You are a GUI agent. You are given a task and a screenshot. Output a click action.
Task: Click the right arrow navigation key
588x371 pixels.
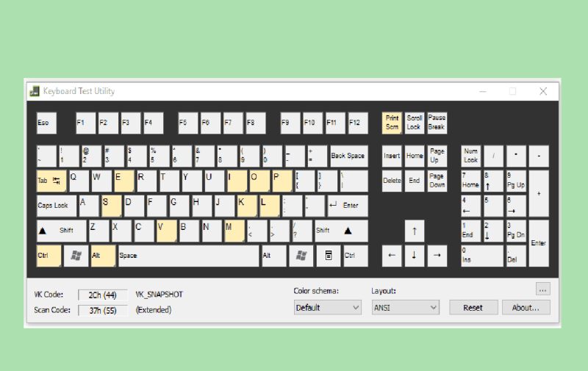[x=437, y=256]
